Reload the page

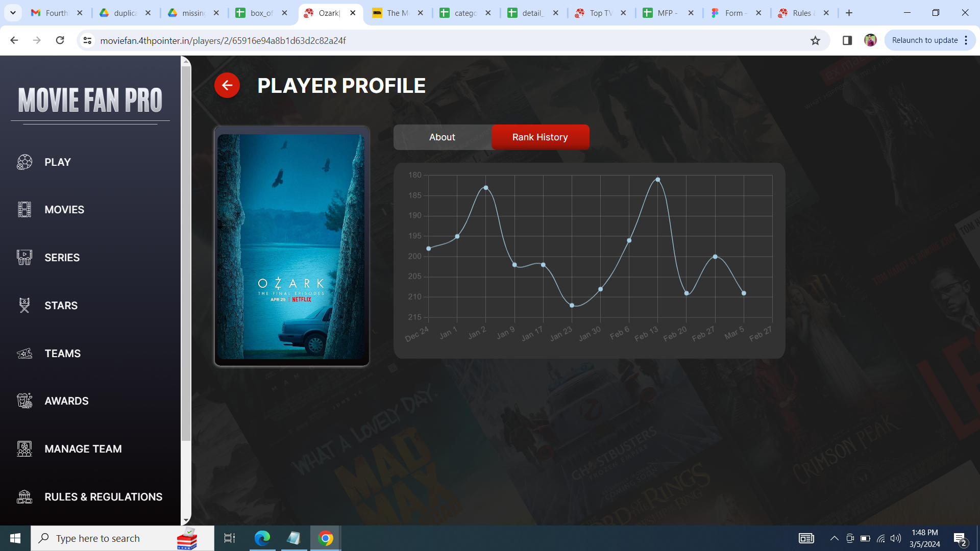pyautogui.click(x=60, y=40)
